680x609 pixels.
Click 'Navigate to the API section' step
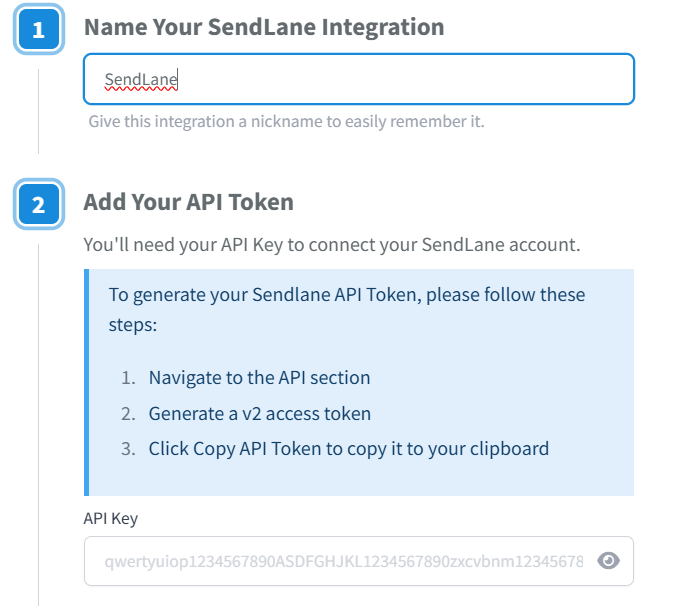259,377
